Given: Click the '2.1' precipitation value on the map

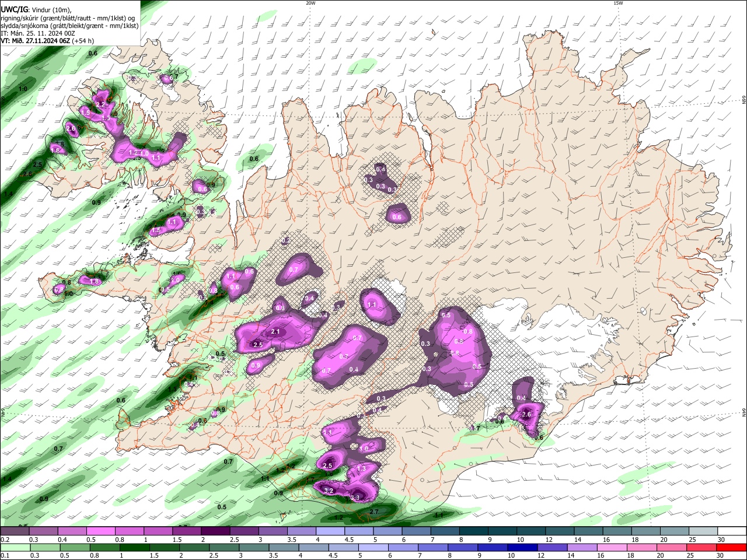Looking at the screenshot, I should pos(276,332).
